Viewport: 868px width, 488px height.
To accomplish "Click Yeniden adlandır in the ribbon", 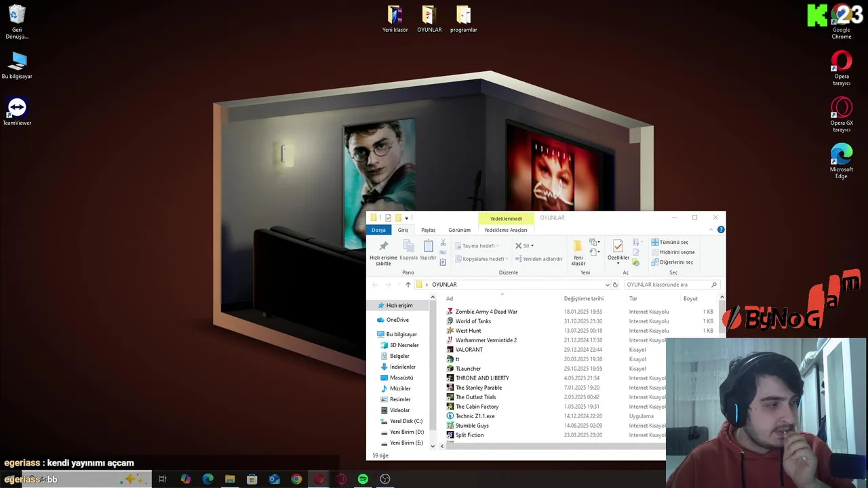I will [x=538, y=259].
